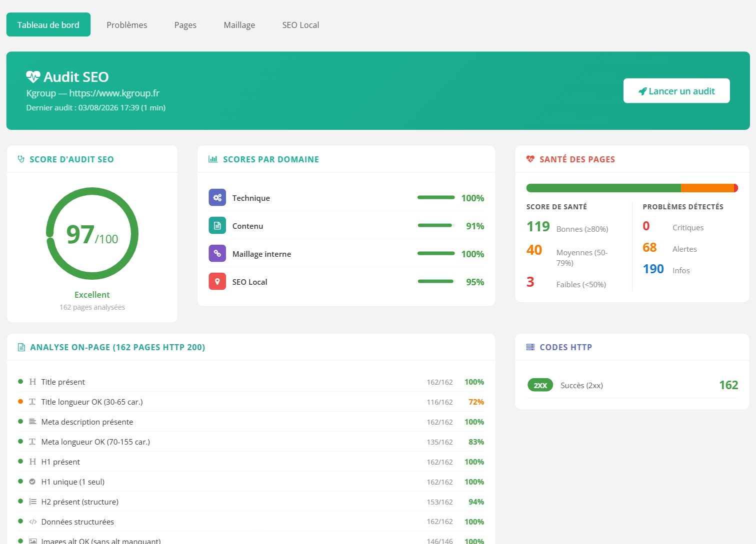Click the Contenu 91% value

475,226
